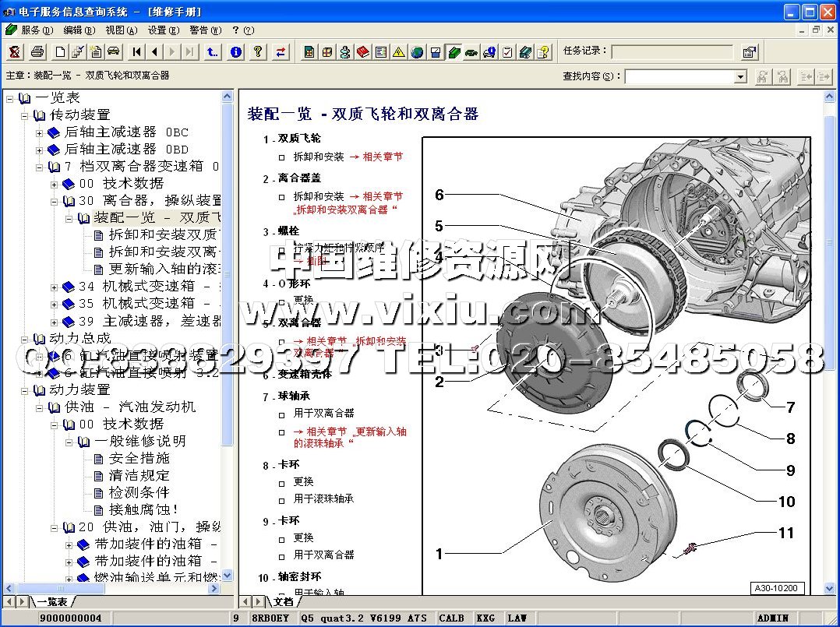This screenshot has width=840, height=627.
Task: Open the 查找内容 dropdown arrow
Action: [741, 77]
